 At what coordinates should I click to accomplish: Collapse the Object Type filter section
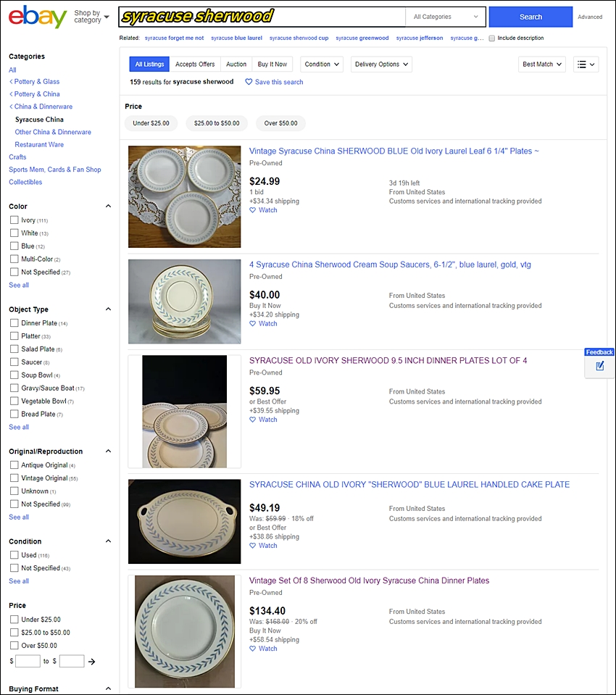[108, 309]
